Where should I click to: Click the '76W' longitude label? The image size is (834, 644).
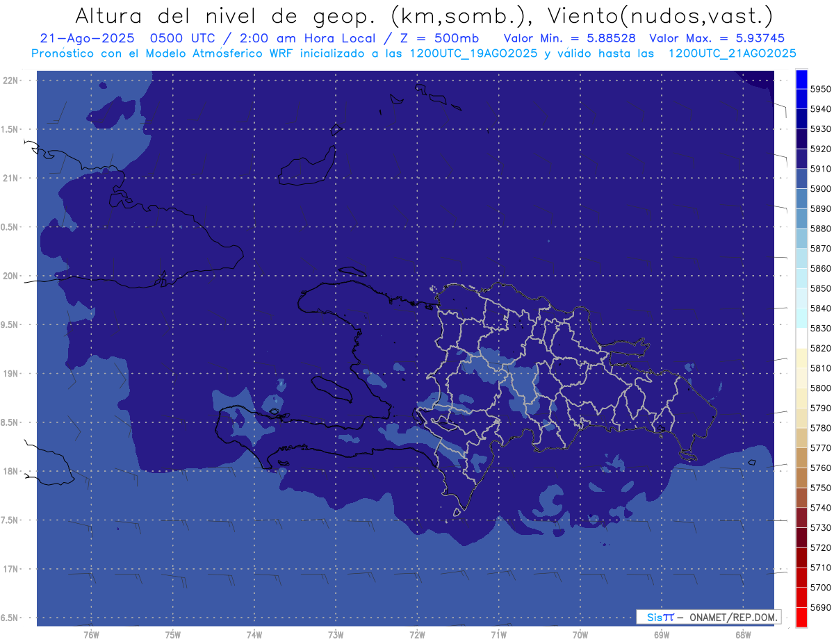91,634
